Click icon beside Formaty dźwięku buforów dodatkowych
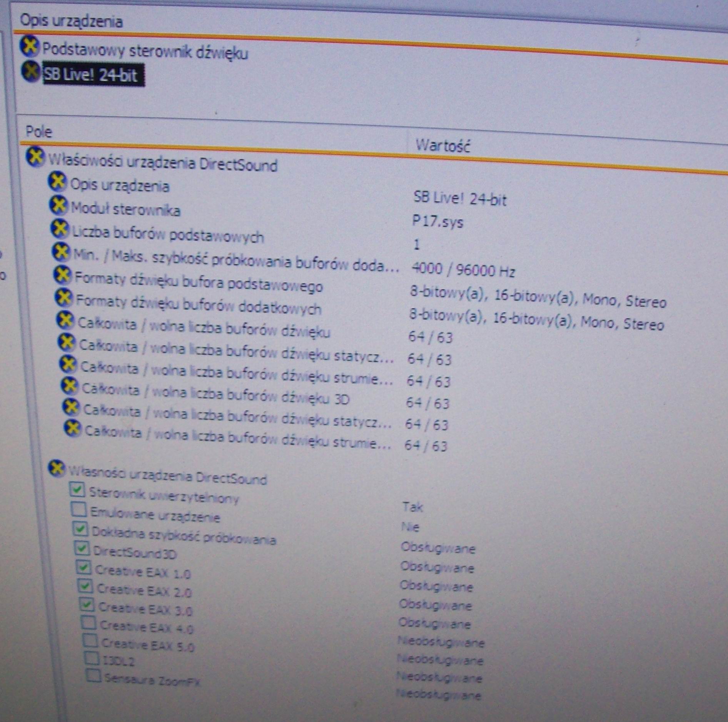728x722 pixels. pos(64,297)
